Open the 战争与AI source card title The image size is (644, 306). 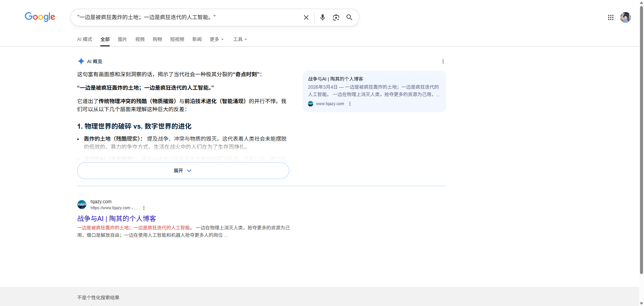tap(335, 79)
